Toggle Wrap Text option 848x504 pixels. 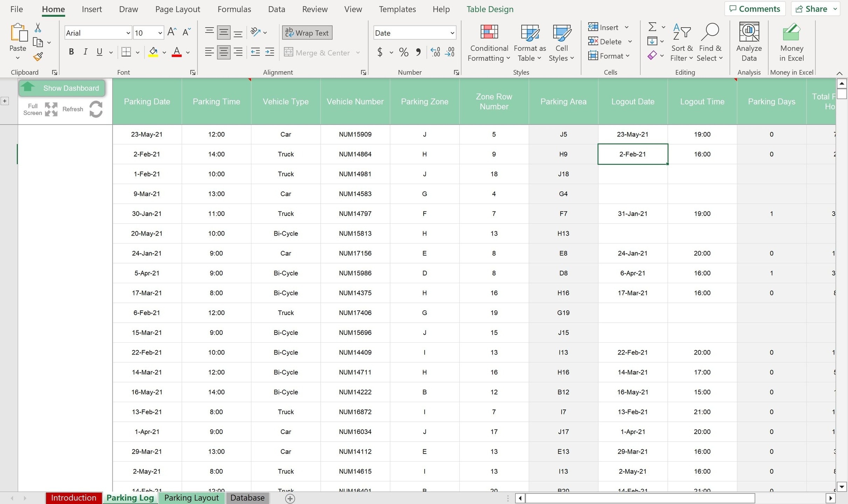[307, 33]
